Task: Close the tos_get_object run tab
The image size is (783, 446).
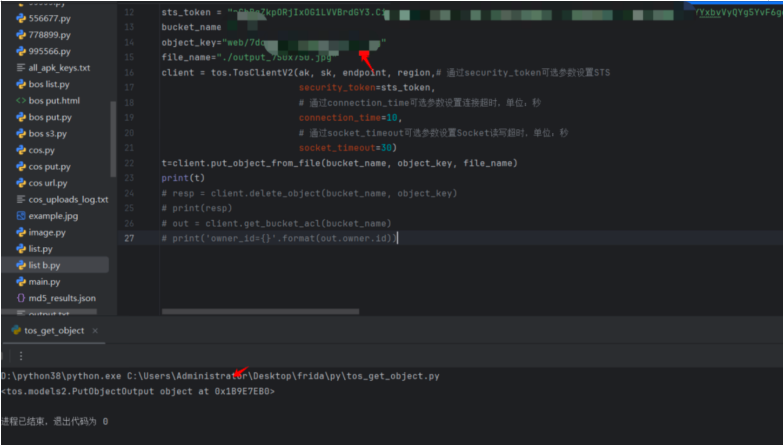Action: click(x=95, y=331)
